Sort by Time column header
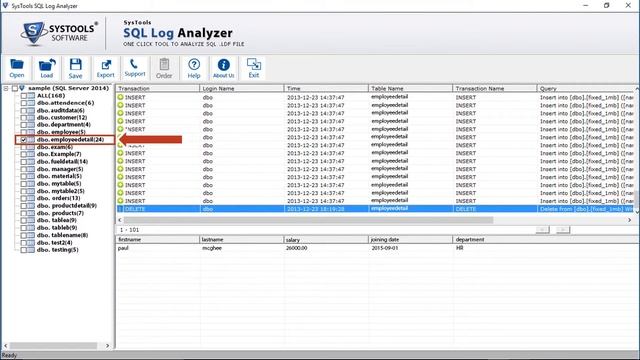The height and width of the screenshot is (360, 640). (x=327, y=88)
